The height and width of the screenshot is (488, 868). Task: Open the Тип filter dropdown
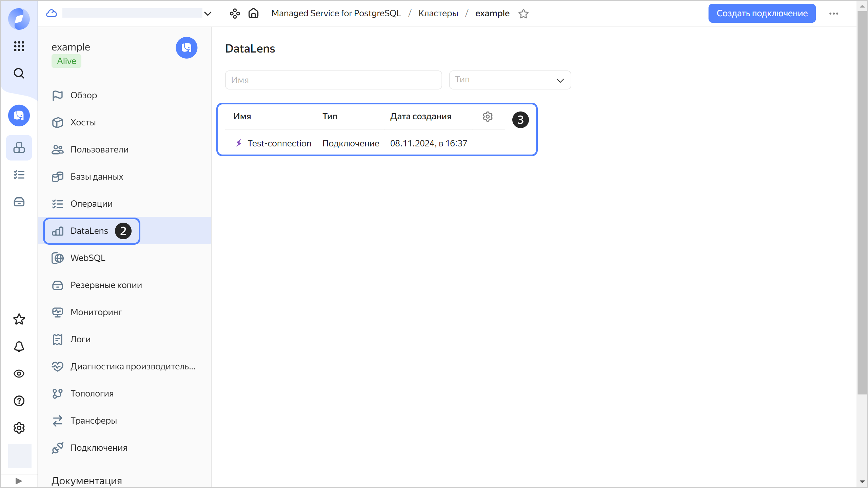(x=510, y=80)
